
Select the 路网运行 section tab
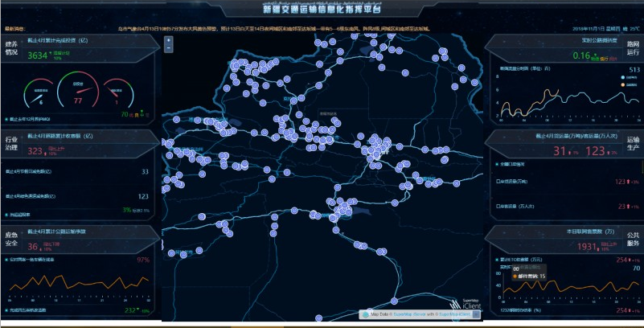click(633, 48)
